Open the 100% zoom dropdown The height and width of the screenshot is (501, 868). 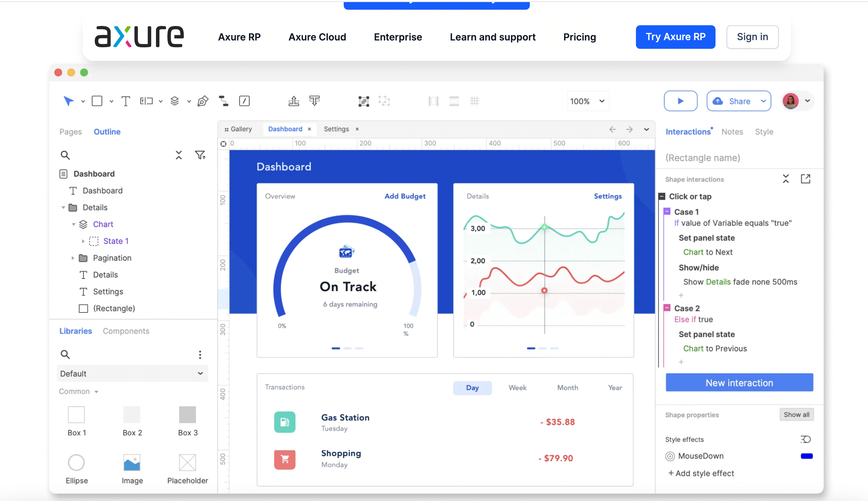[588, 101]
